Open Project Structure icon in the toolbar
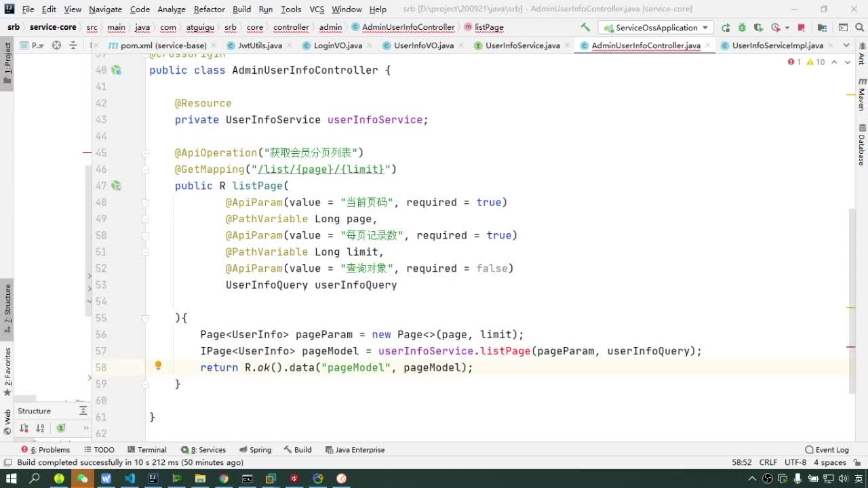This screenshot has height=488, width=868. coord(822,28)
